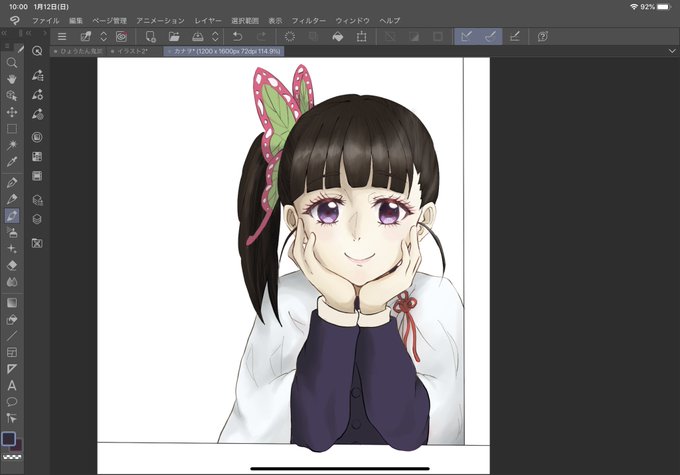Open the circular Color Wheel panel icon
Image resolution: width=680 pixels, height=475 pixels.
click(37, 138)
